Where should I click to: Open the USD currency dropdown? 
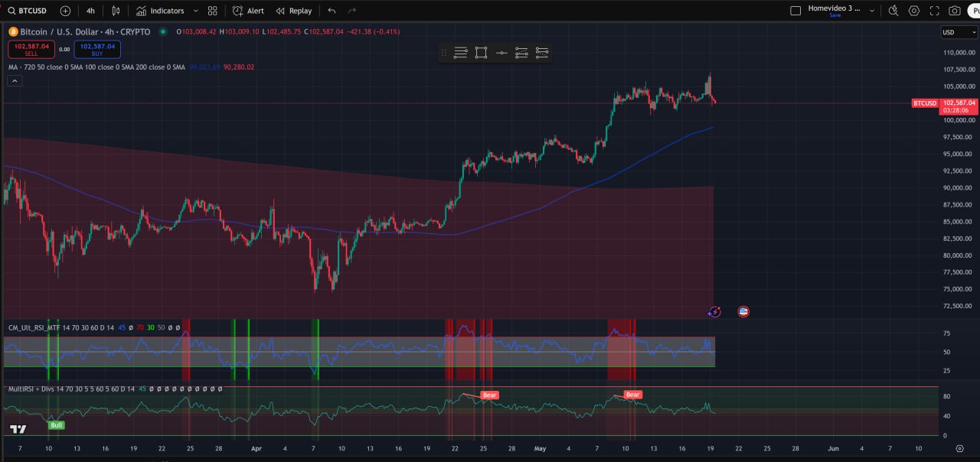click(x=959, y=32)
